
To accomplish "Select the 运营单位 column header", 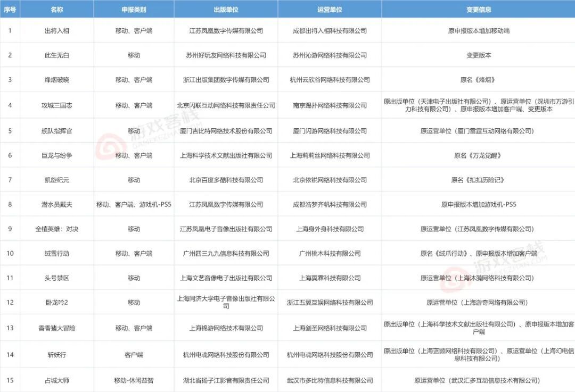I will pyautogui.click(x=330, y=10).
